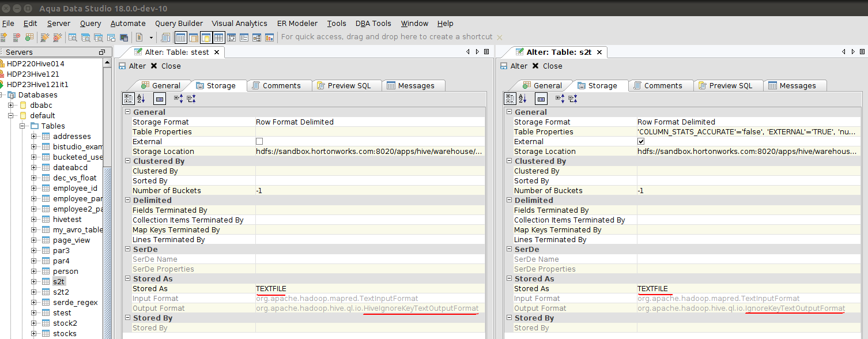868x339 pixels.
Task: Click the script scroll toolbar icon
Action: click(165, 37)
